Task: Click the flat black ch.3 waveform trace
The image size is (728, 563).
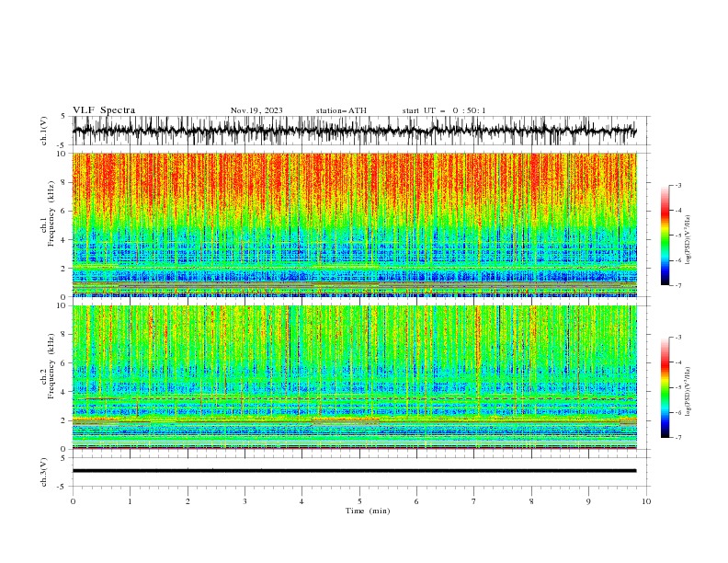Action: [x=354, y=471]
